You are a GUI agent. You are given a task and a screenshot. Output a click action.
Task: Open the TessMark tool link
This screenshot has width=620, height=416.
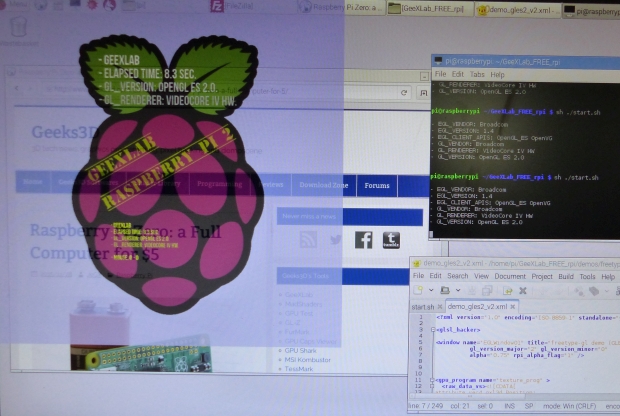(299, 369)
